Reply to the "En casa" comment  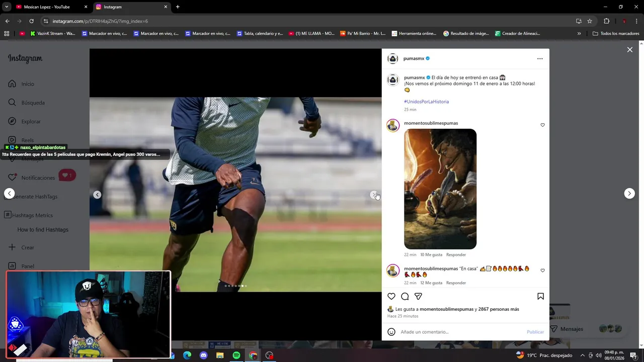456,283
